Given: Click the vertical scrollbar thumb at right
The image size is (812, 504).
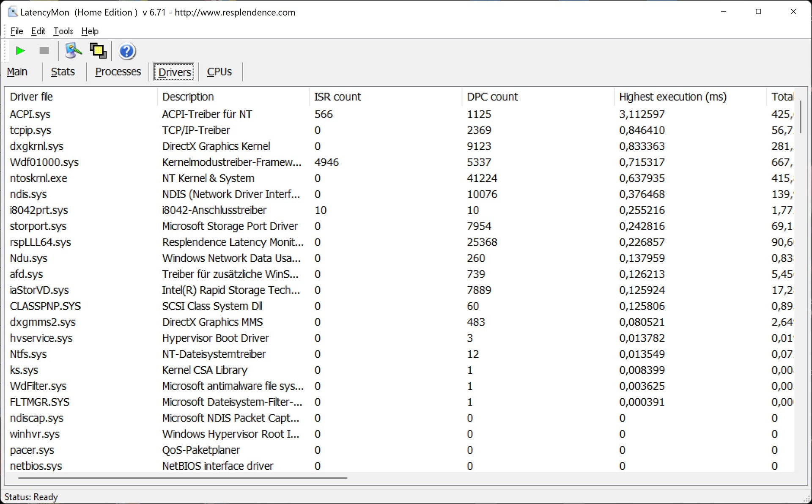Looking at the screenshot, I should pos(800,117).
